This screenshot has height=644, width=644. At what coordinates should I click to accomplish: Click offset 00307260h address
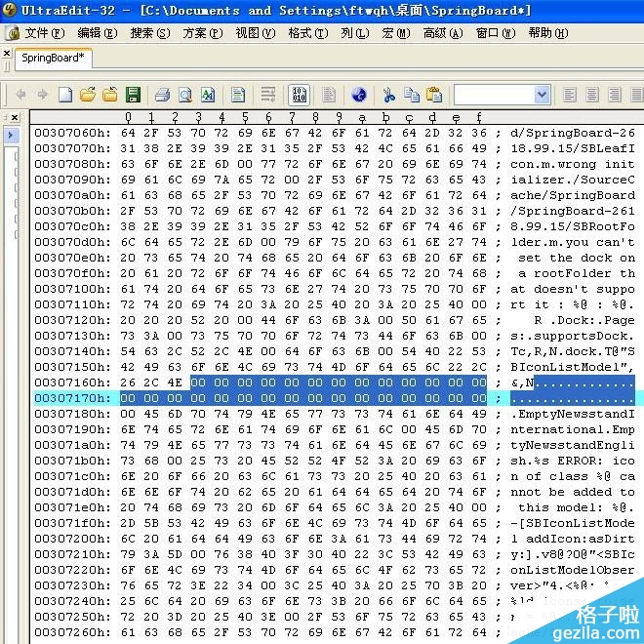[72, 632]
